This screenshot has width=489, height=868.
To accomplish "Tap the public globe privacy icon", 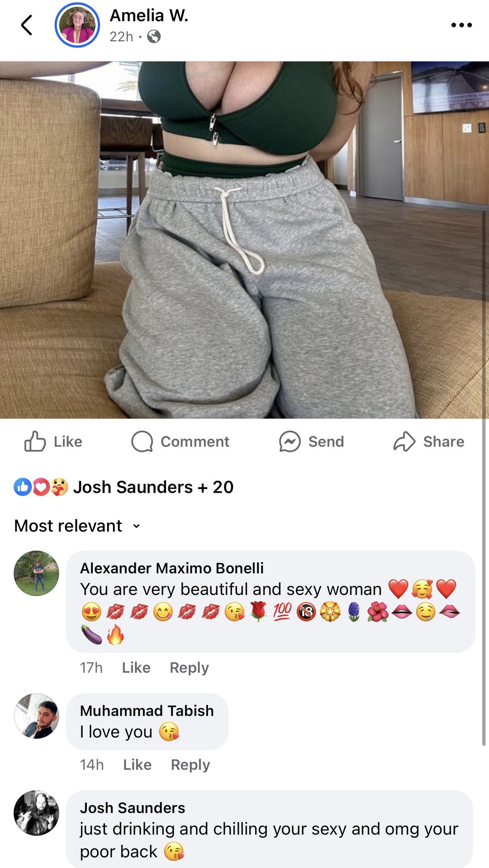I will [x=154, y=37].
